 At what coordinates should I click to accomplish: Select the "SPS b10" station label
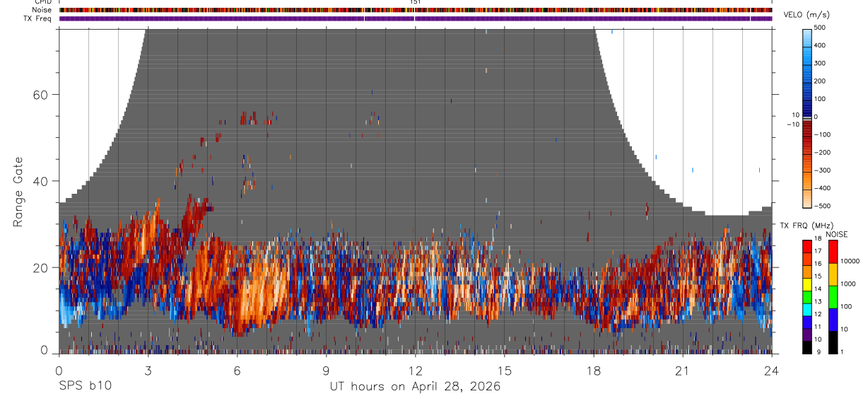click(85, 387)
